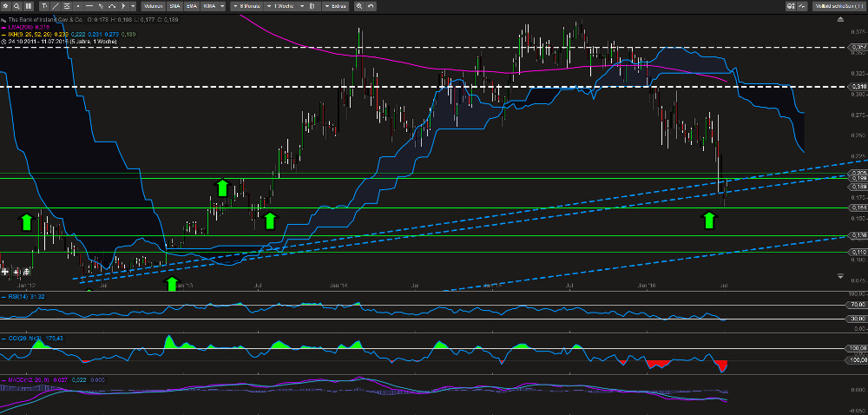This screenshot has height=415, width=868.
Task: Click the middle plus icon at chart bottom-left
Action: click(16, 273)
